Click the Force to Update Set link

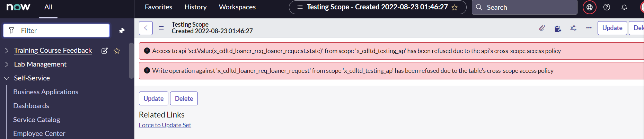tap(165, 125)
